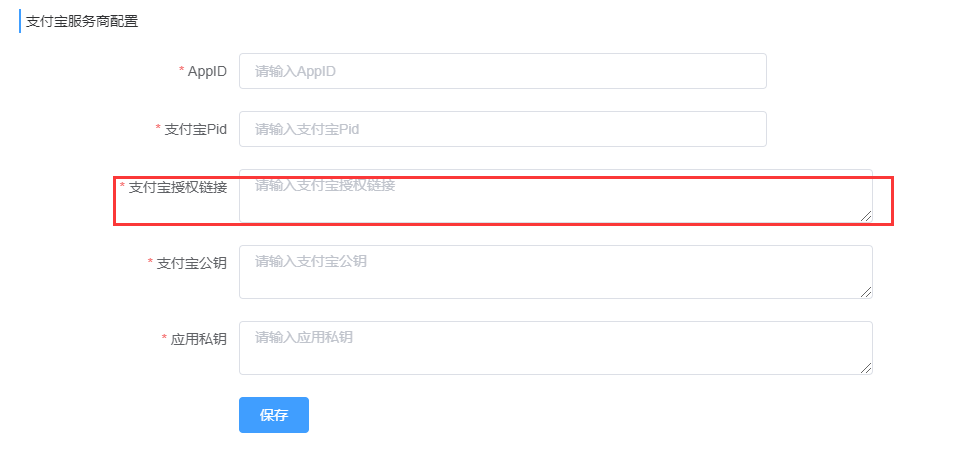Viewport: 967px width, 473px height.
Task: Click resize handle of 支付宝授权链接 textarea
Action: point(865,215)
